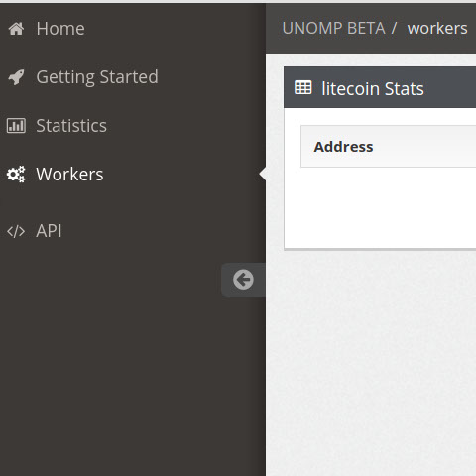Collapse the sidebar with the left-arrow button
The width and height of the screenshot is (476, 476).
pos(243,280)
